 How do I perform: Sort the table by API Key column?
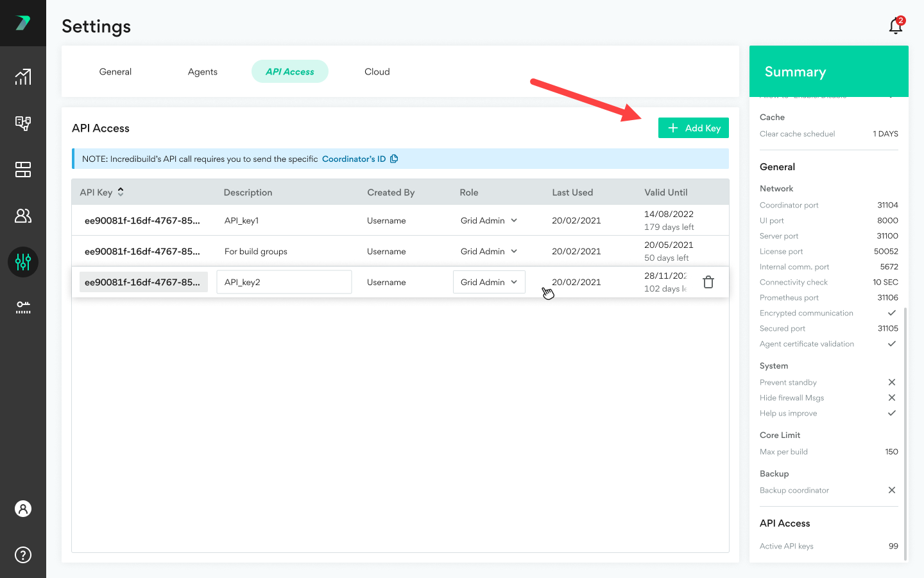click(x=120, y=192)
